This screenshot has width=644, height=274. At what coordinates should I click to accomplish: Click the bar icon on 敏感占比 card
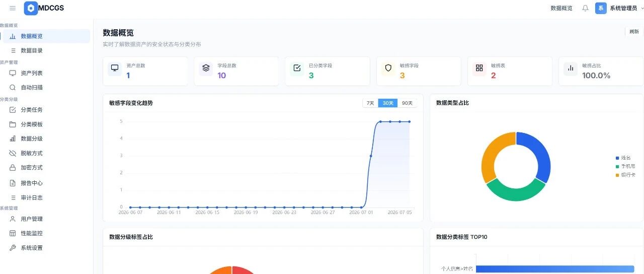click(x=570, y=68)
